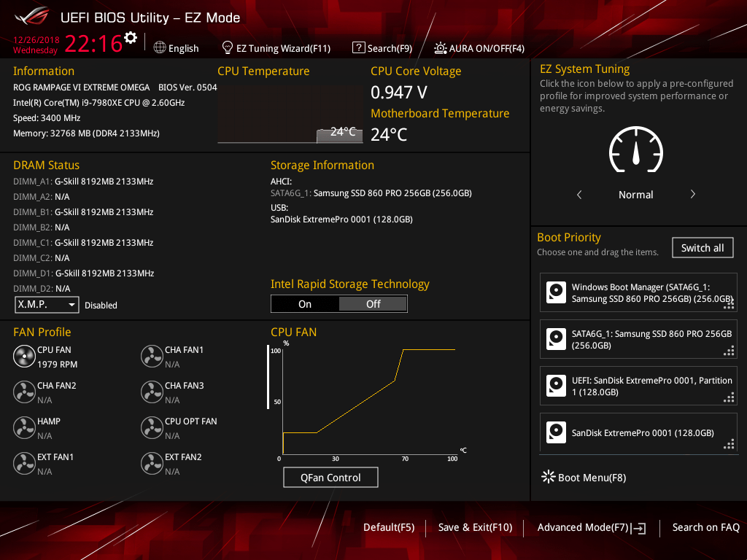Click the AURA light icon
The width and height of the screenshot is (747, 560).
click(x=440, y=48)
